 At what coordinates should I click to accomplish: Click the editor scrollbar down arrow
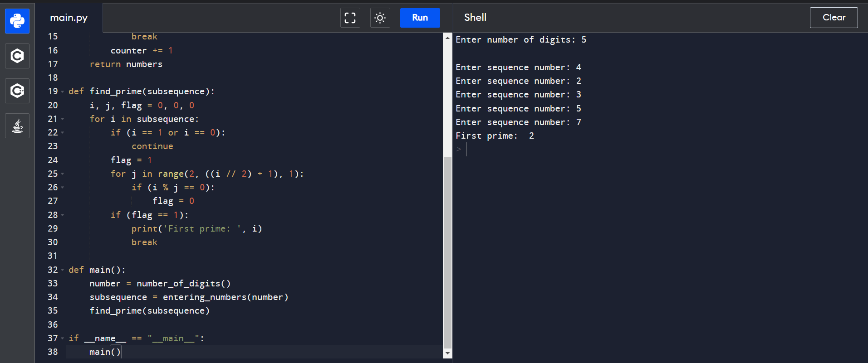coord(447,353)
